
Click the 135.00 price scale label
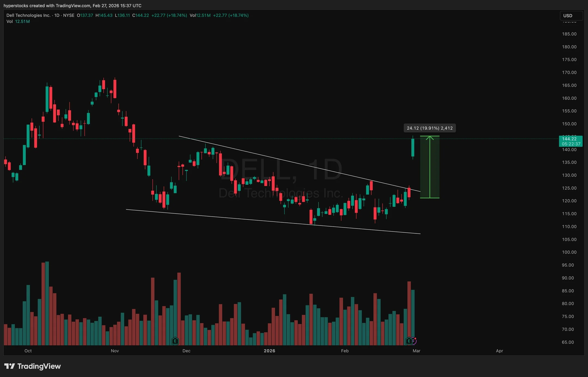569,162
